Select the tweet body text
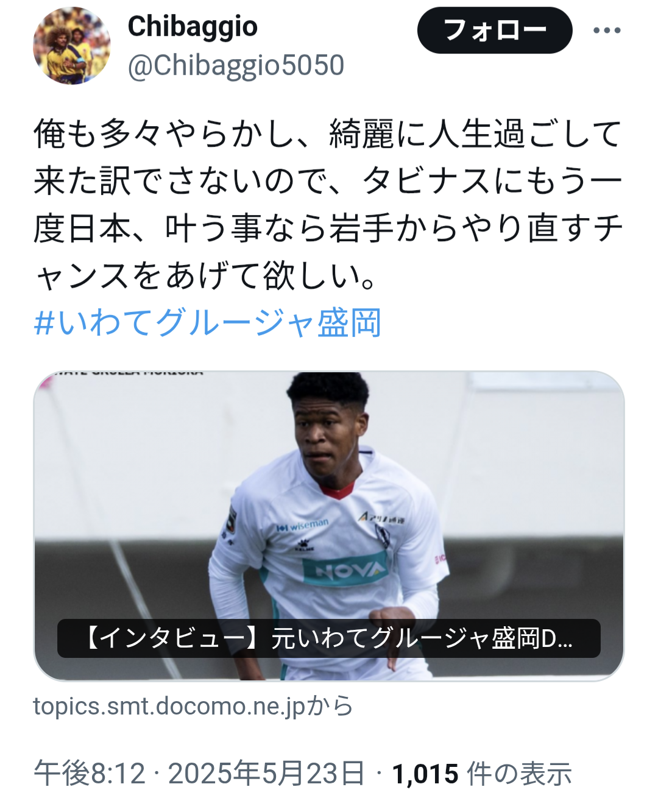658x812 pixels. (328, 205)
